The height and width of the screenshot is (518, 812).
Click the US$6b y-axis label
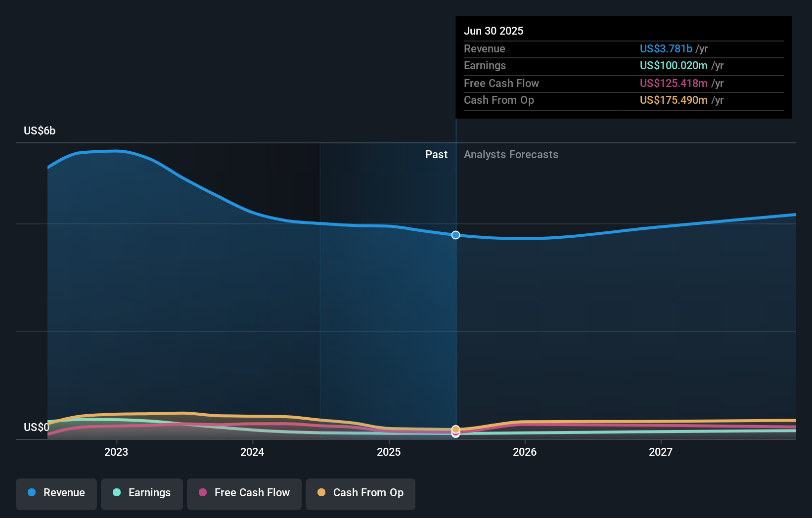point(40,130)
